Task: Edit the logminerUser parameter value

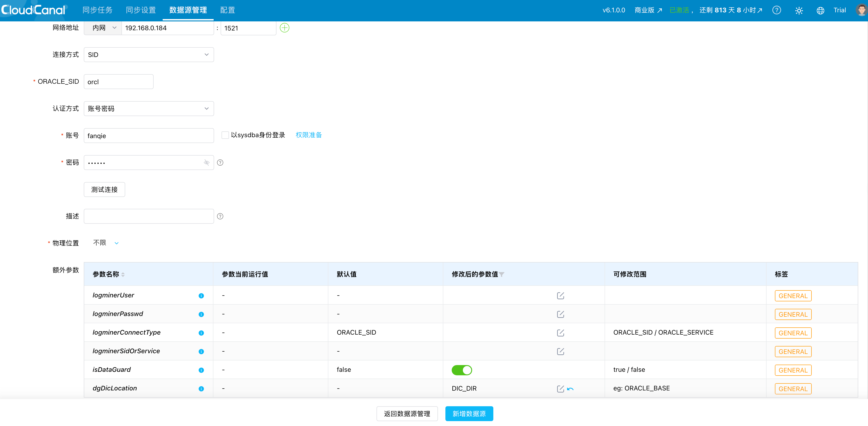Action: point(560,296)
